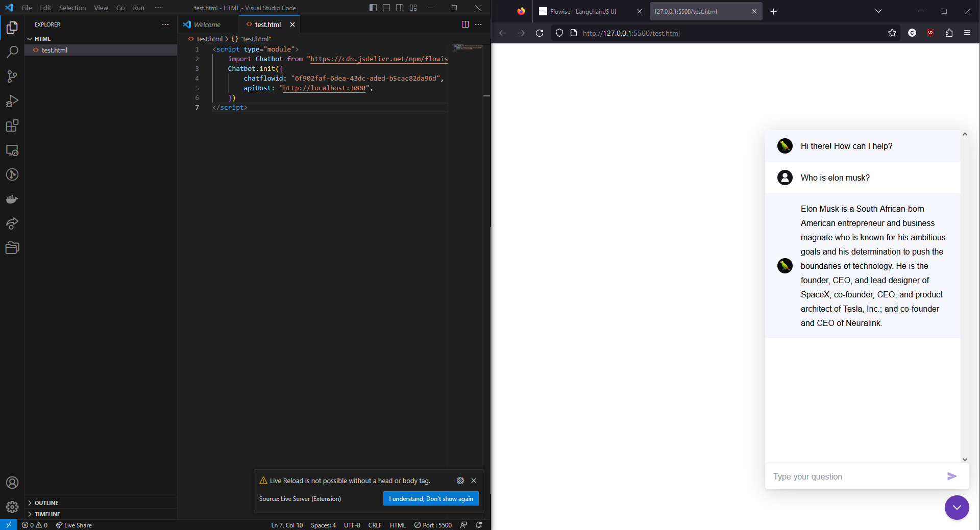Click the send message arrow in chatbot

952,476
